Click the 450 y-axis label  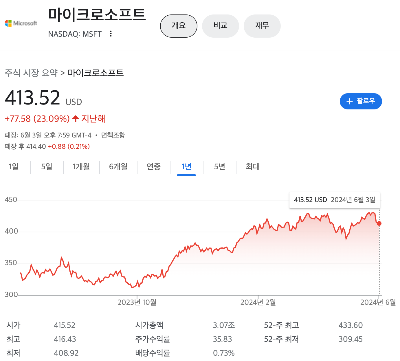[x=11, y=200]
